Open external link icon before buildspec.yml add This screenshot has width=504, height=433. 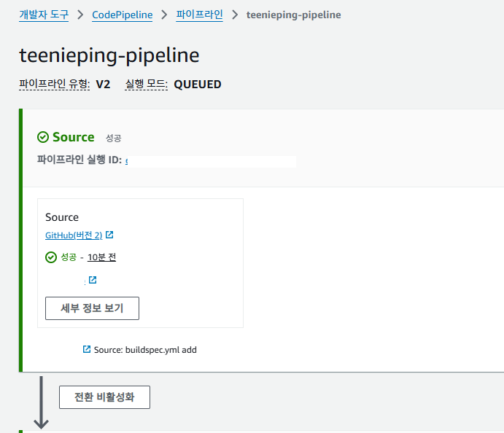click(x=87, y=349)
